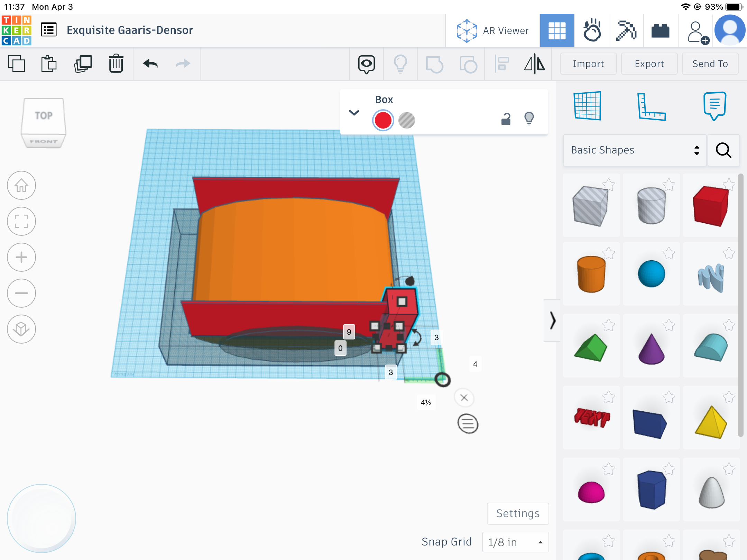Click the Mirror tool icon

(534, 64)
